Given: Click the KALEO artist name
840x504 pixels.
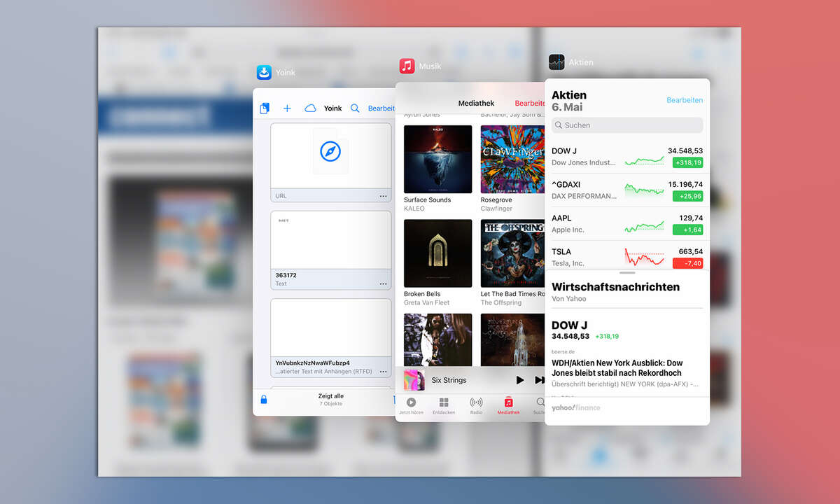Looking at the screenshot, I should pos(414,209).
